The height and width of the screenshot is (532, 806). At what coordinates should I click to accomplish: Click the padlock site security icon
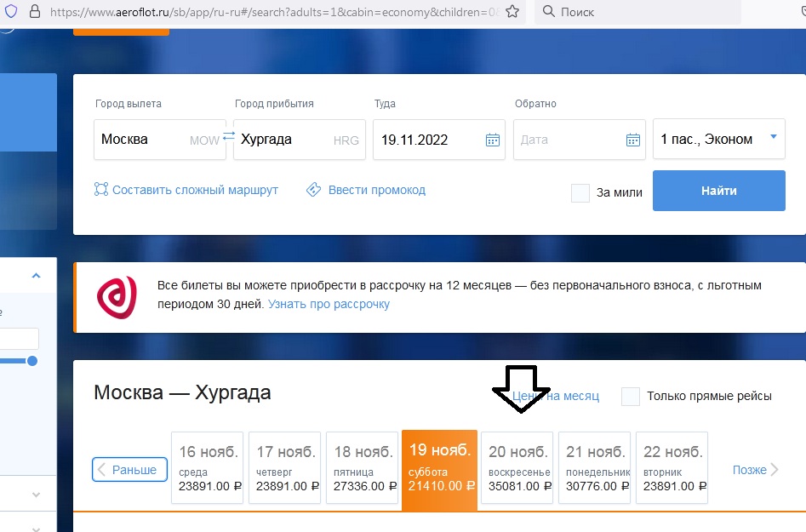[x=34, y=13]
